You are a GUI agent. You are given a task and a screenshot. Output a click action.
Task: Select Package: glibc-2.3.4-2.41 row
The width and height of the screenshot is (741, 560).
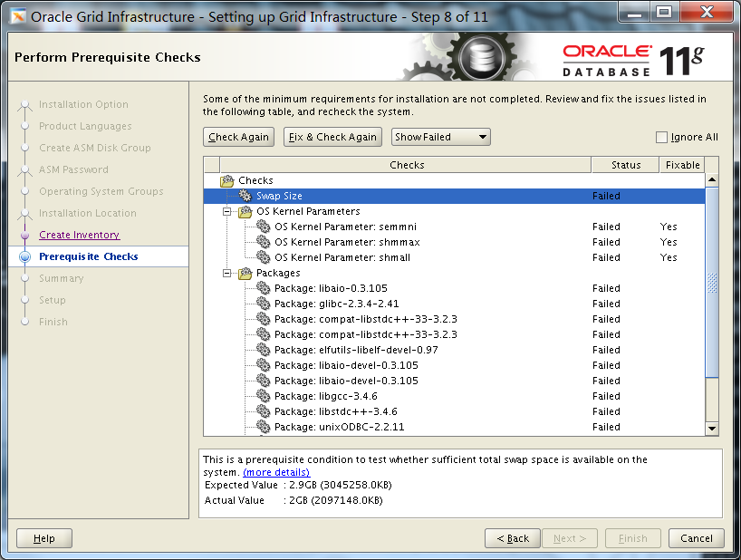click(454, 304)
